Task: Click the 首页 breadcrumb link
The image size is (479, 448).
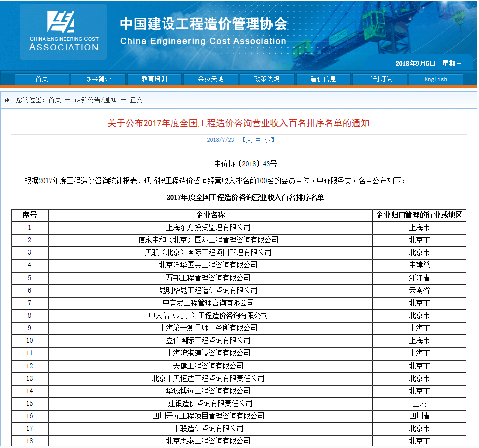Action: pos(55,100)
